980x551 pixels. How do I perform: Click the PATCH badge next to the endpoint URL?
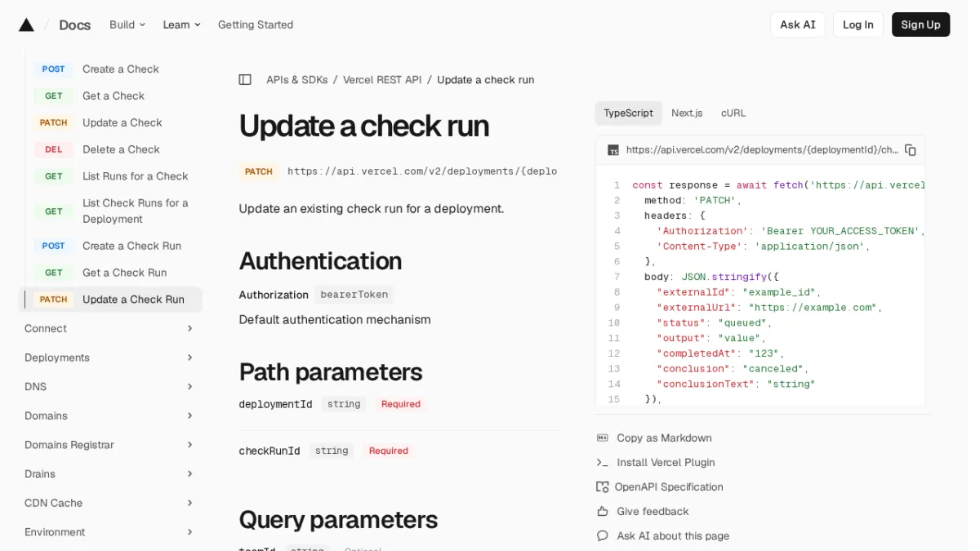(259, 171)
